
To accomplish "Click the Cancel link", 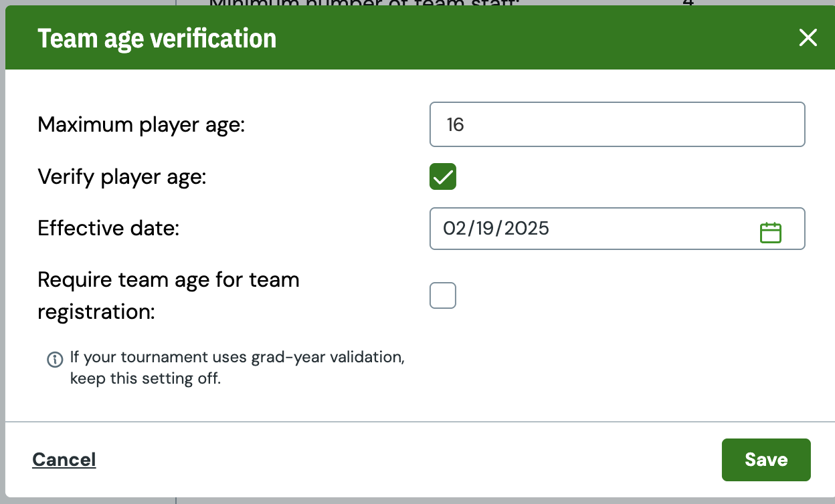I will click(x=64, y=460).
